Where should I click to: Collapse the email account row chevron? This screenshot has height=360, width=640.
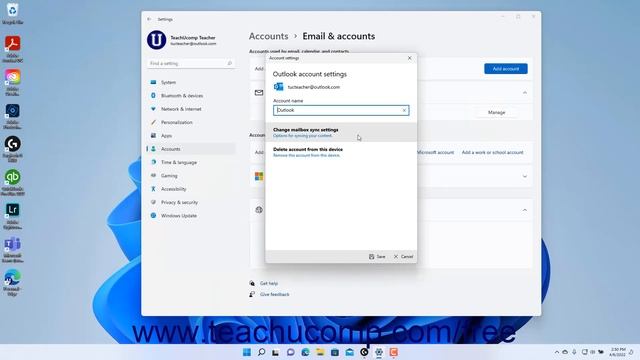(x=524, y=93)
